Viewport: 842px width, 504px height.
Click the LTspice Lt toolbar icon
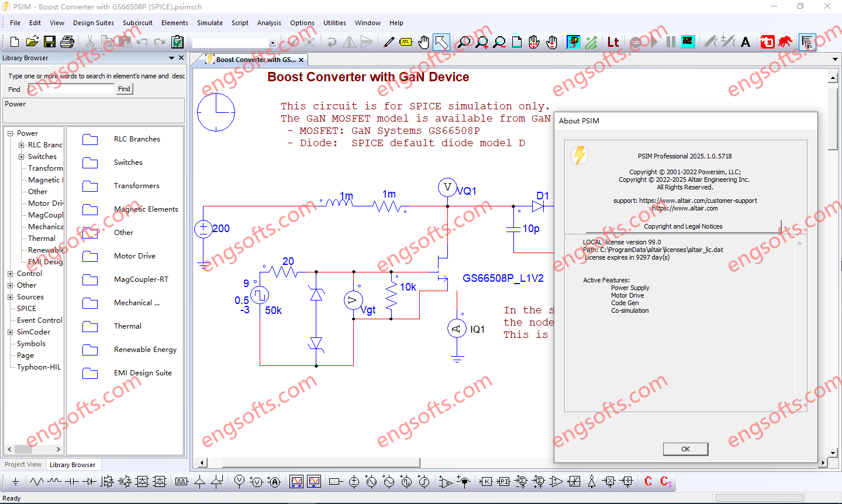pos(613,42)
